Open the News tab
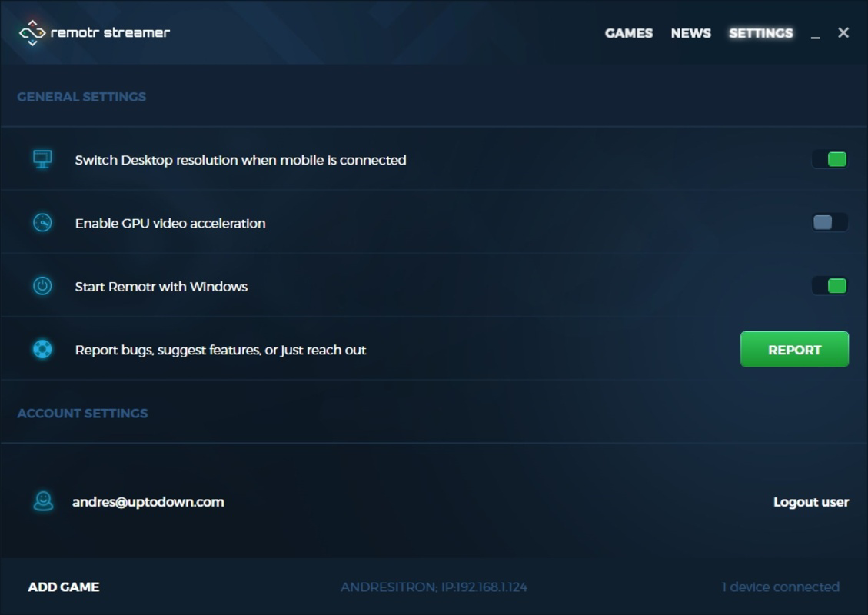This screenshot has height=615, width=868. point(691,33)
